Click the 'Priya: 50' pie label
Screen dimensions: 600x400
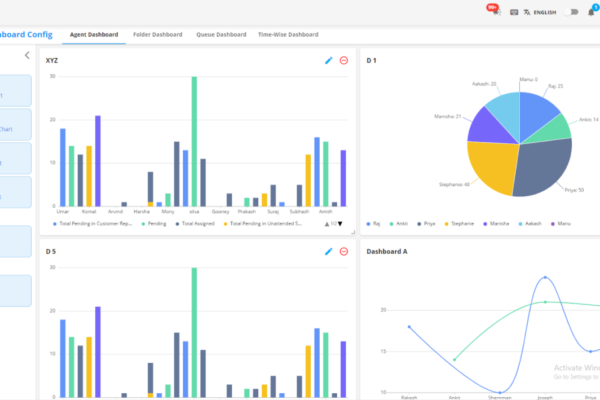(574, 190)
